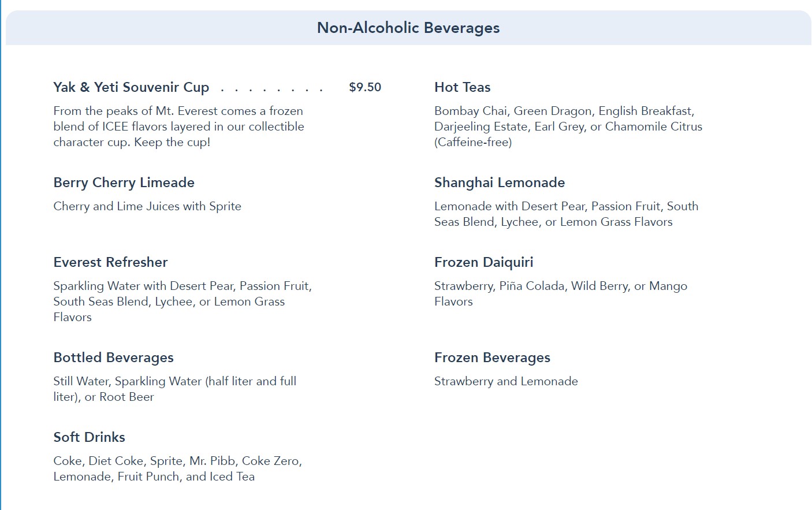
Task: Open the Hot Teas item
Action: point(462,87)
